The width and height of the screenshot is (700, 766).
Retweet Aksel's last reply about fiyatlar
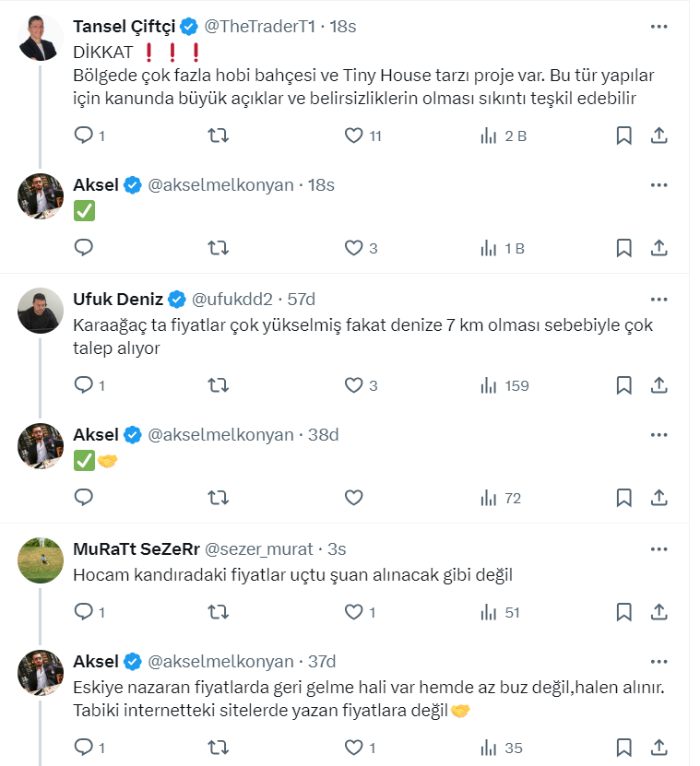click(219, 748)
